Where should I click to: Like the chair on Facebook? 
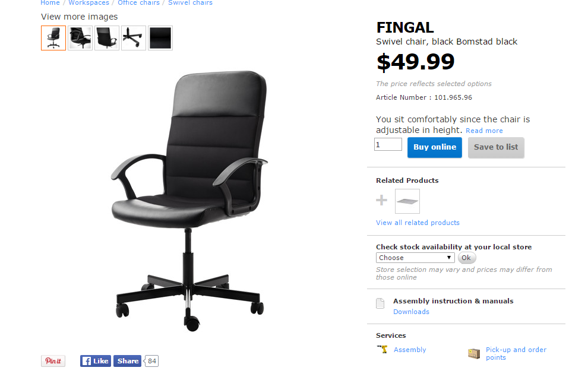pyautogui.click(x=95, y=361)
